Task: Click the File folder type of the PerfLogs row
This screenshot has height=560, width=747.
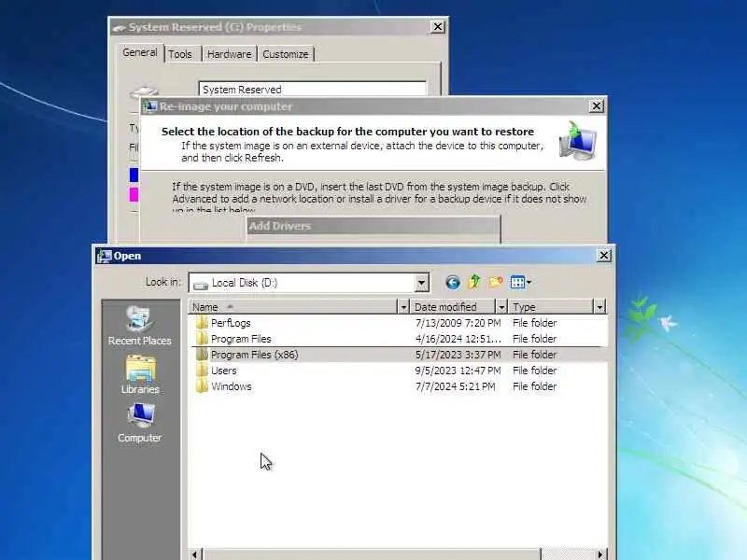Action: point(534,323)
